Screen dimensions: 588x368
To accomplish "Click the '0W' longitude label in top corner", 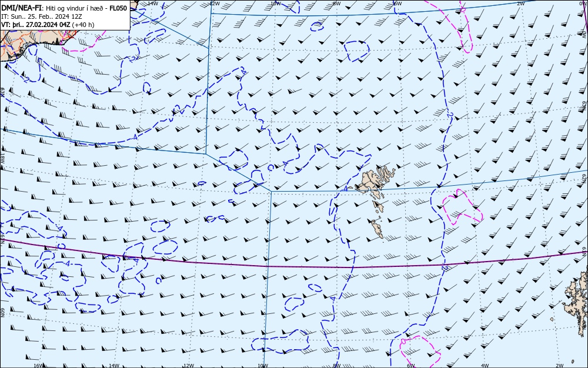I will (582, 3).
